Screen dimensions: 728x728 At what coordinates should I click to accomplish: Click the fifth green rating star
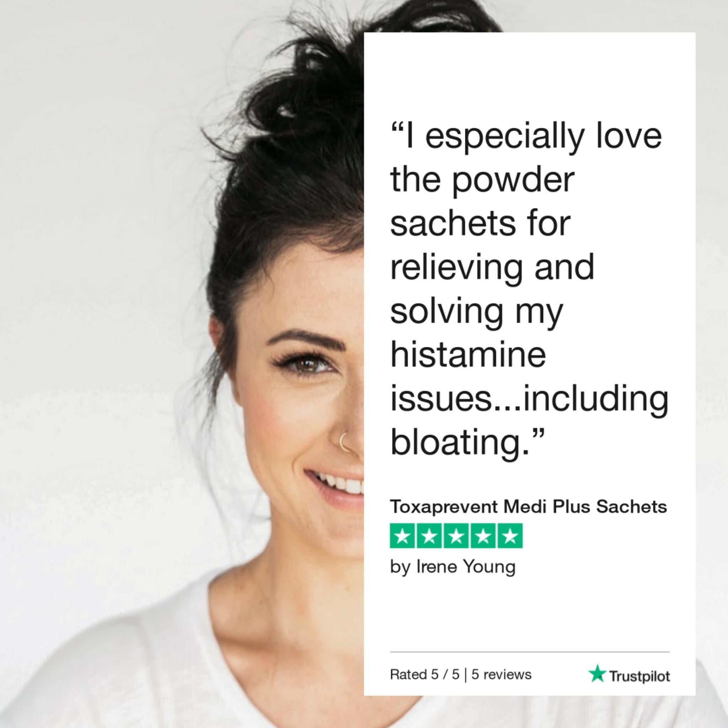(510, 535)
